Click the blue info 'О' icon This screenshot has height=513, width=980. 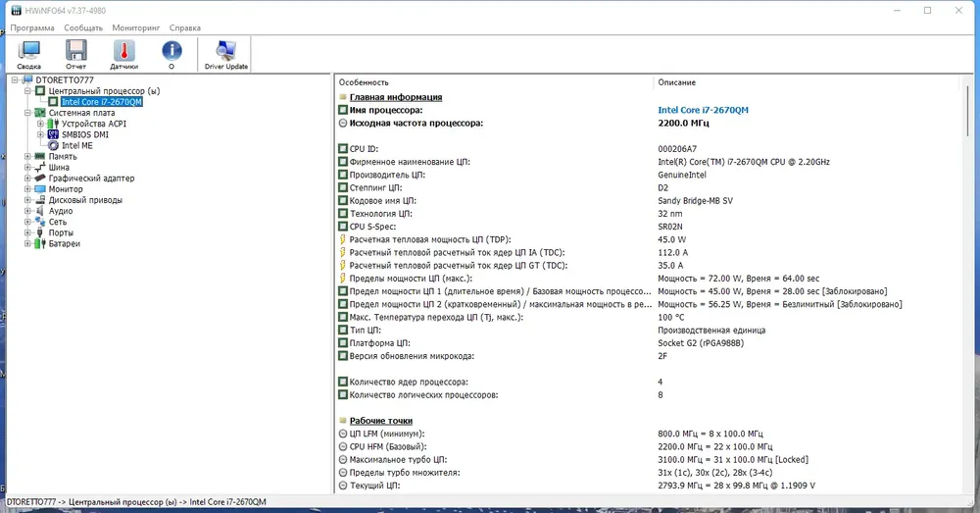click(x=171, y=54)
